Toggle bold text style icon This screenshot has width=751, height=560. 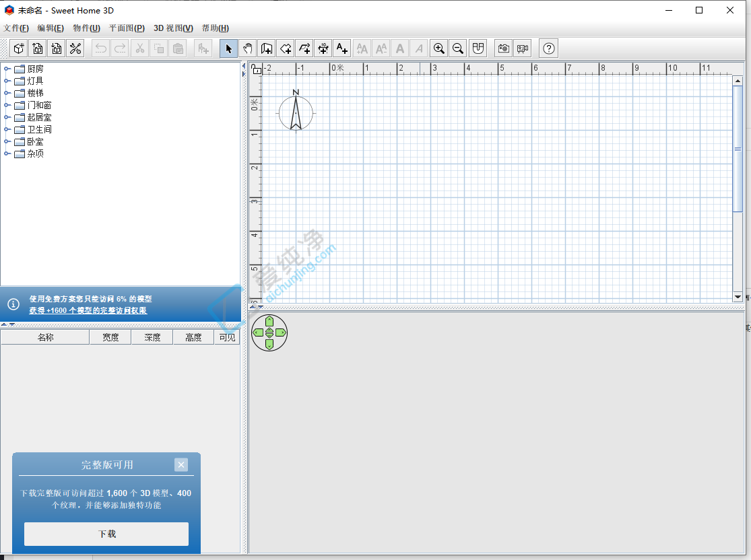pyautogui.click(x=400, y=48)
